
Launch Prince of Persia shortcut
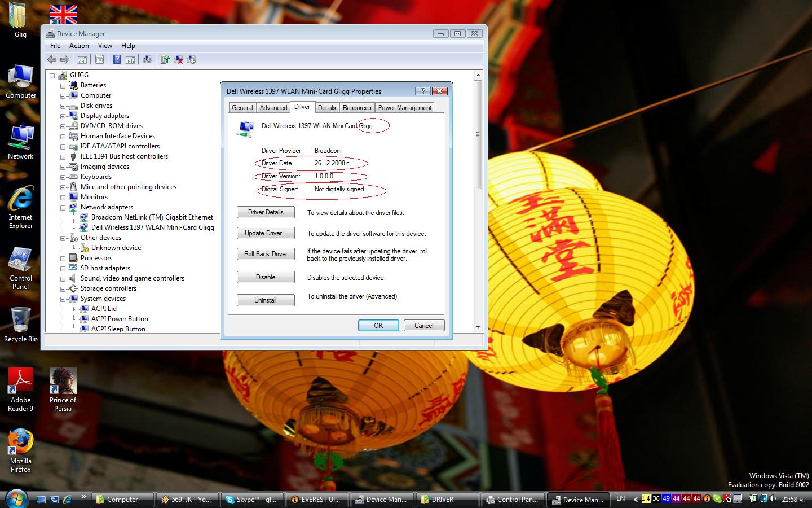tap(63, 389)
